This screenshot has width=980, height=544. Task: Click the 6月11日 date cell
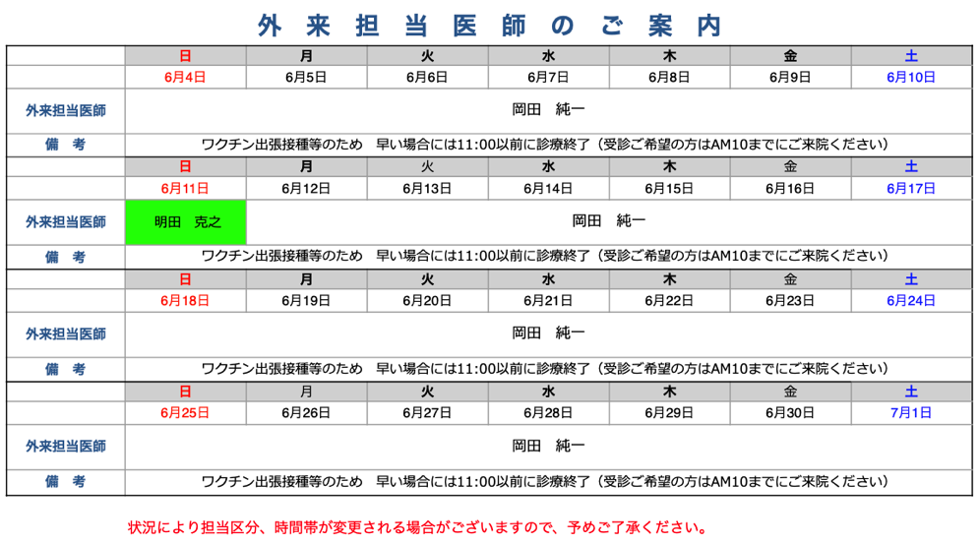tap(186, 189)
